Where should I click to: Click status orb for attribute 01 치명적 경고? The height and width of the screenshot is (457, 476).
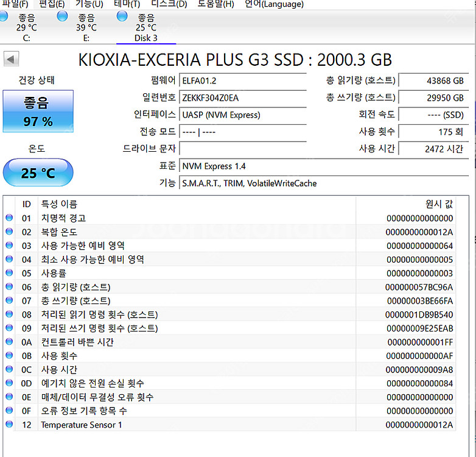tap(9, 218)
